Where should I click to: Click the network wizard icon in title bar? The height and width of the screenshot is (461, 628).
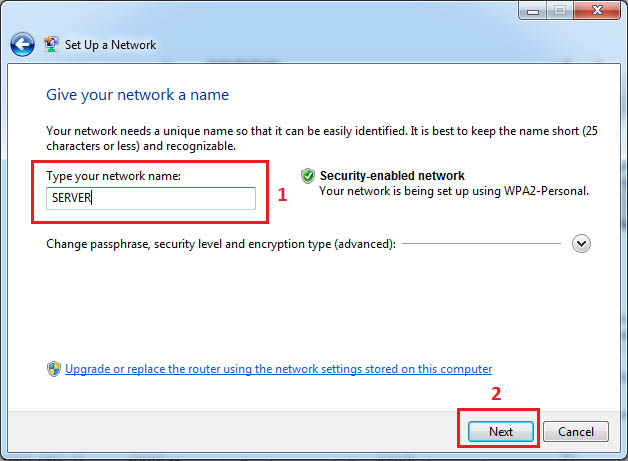(49, 45)
